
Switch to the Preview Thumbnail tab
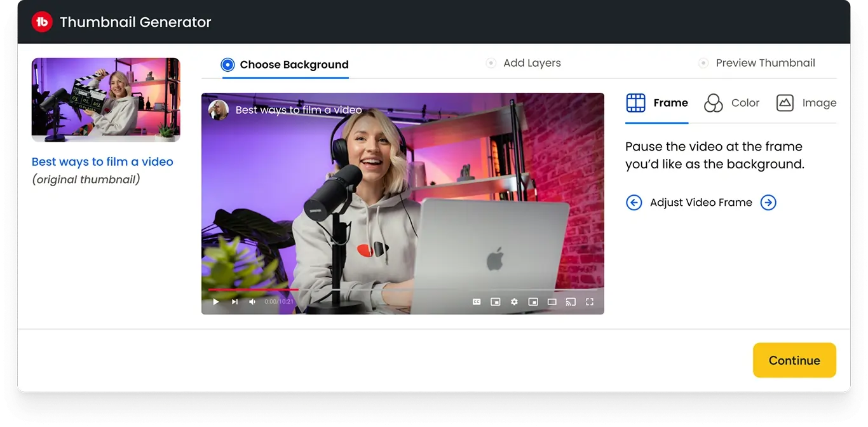point(764,62)
